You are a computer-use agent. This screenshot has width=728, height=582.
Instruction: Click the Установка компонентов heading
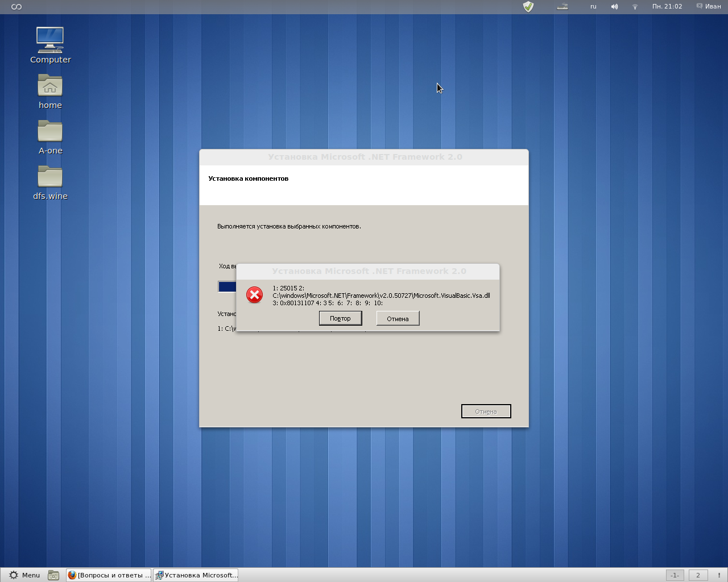pos(249,178)
